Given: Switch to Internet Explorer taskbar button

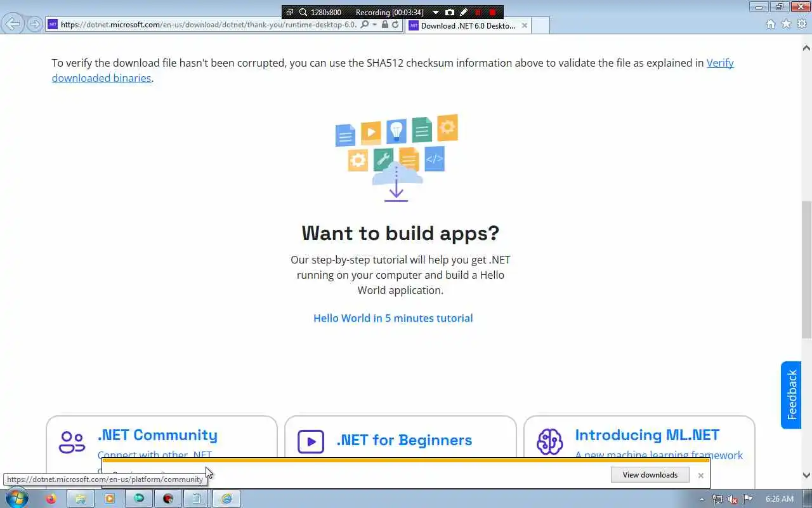Looking at the screenshot, I should coord(226,498).
